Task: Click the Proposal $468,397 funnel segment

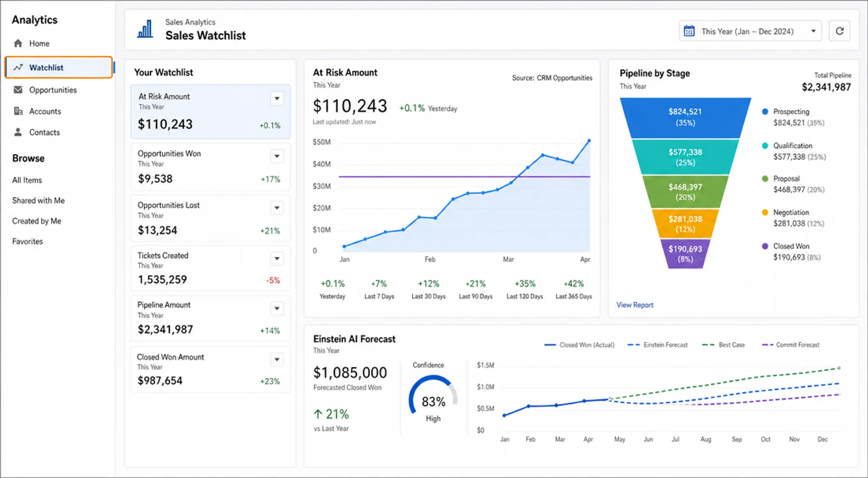Action: [685, 192]
